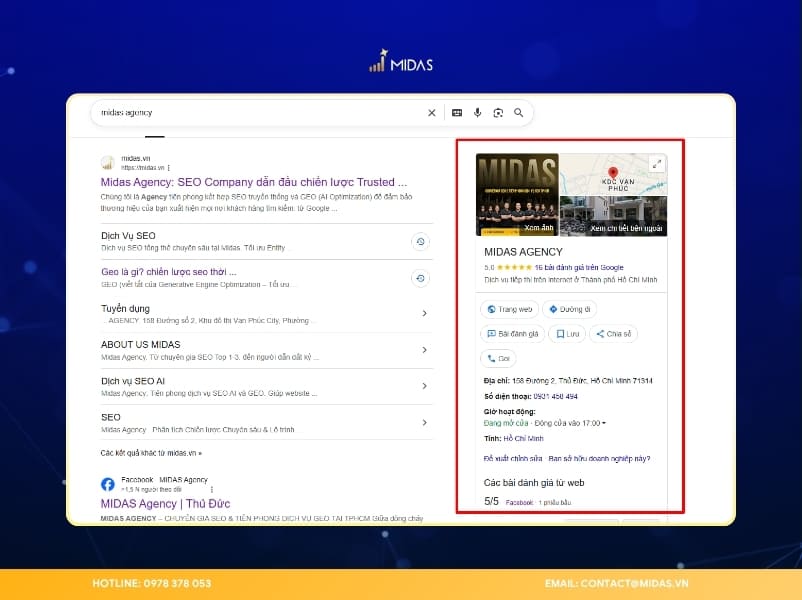Click the Đề xuất chỉnh sửa link
The height and width of the screenshot is (600, 802).
pyautogui.click(x=513, y=459)
